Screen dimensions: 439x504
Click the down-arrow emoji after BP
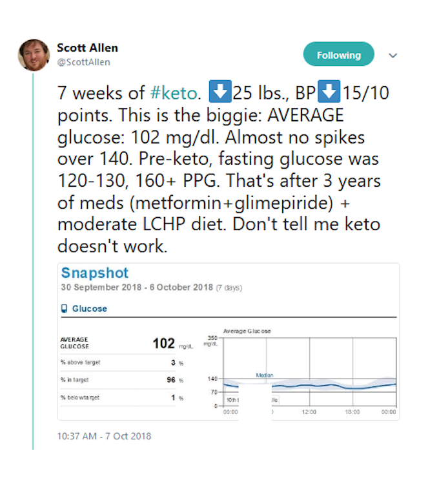(329, 92)
